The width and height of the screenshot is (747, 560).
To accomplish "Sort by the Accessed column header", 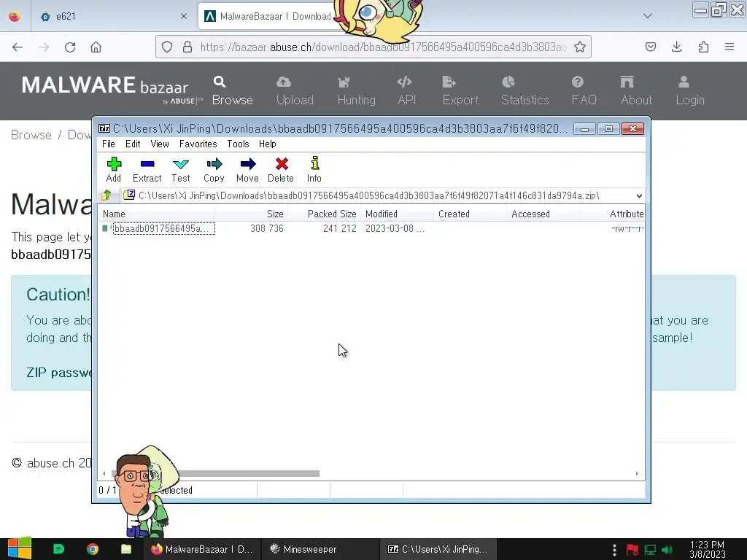I will (543, 214).
